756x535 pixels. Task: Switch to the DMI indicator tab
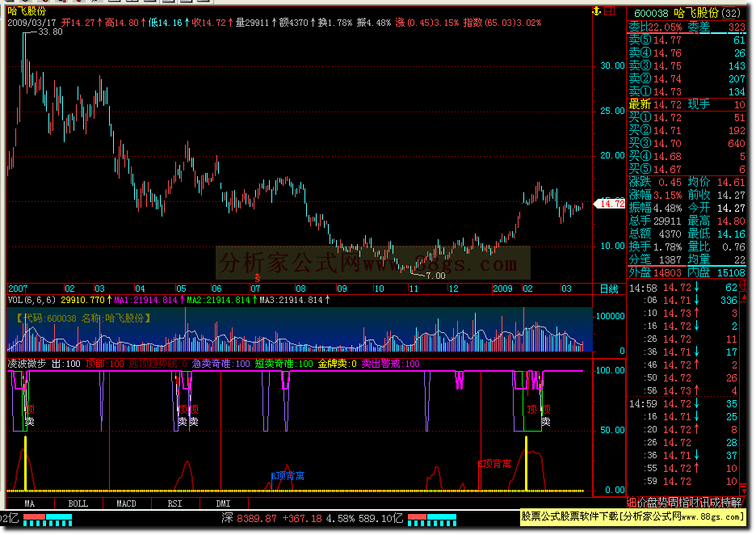point(223,503)
